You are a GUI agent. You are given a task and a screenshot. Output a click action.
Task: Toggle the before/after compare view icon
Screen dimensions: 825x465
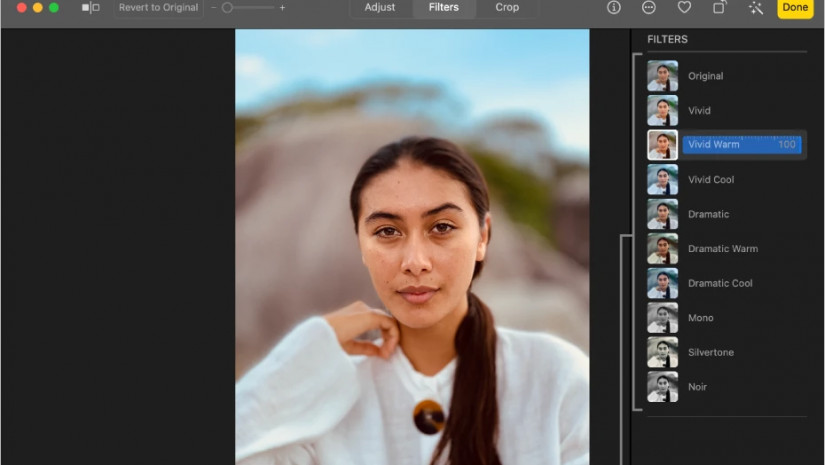(x=90, y=7)
